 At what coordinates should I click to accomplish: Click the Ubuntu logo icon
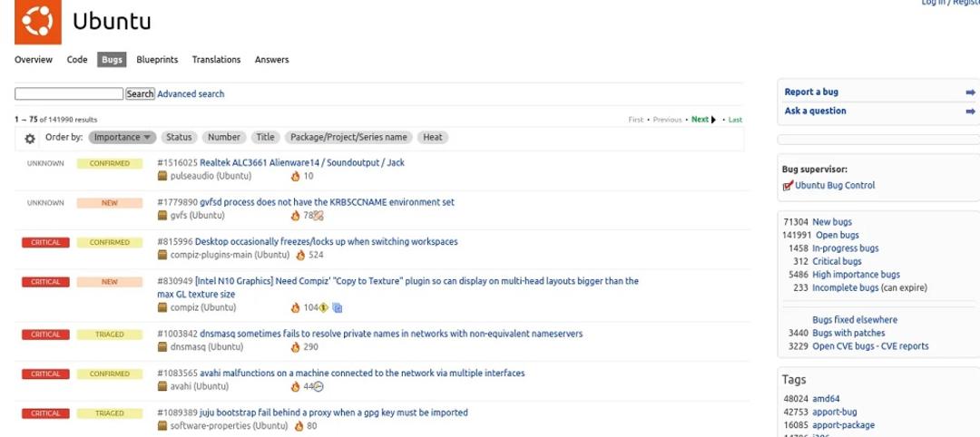click(37, 22)
